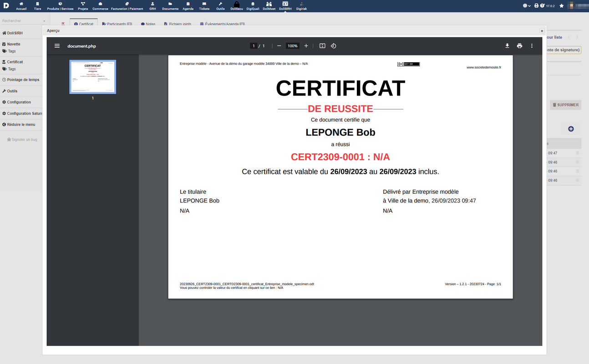Click Signaler un bug link
The width and height of the screenshot is (589, 364).
pos(22,140)
